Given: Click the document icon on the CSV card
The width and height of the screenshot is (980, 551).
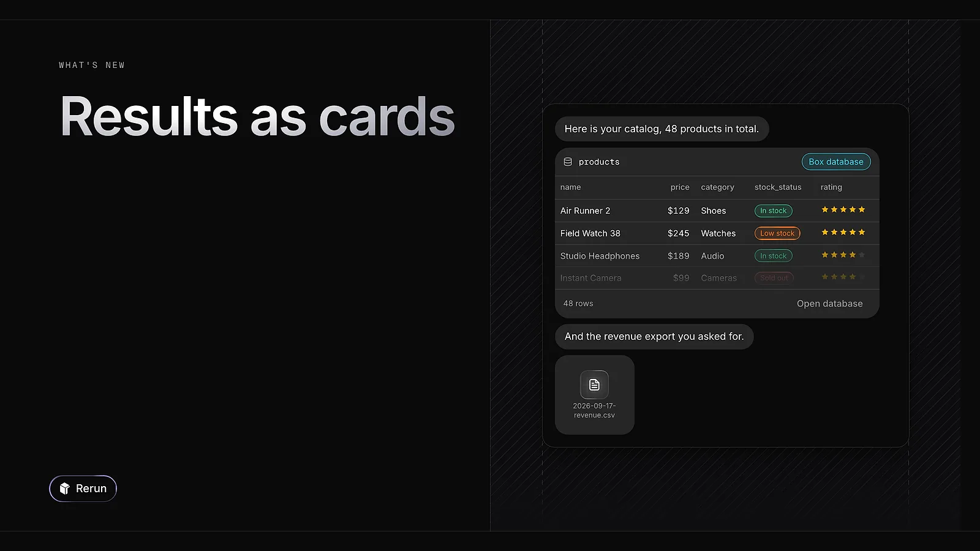Looking at the screenshot, I should (594, 384).
